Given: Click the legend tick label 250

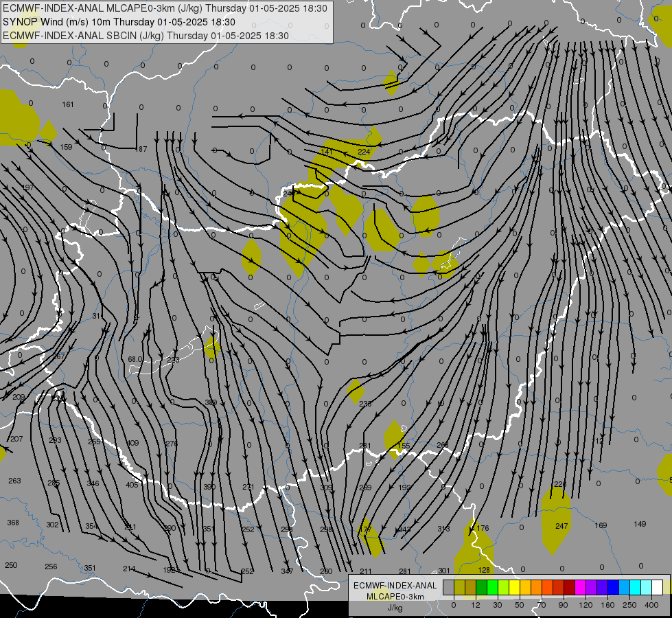Looking at the screenshot, I should click(x=629, y=605).
